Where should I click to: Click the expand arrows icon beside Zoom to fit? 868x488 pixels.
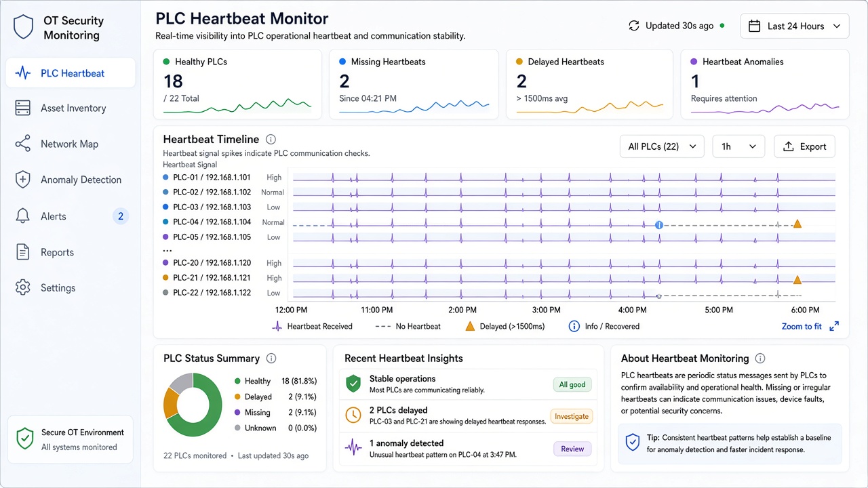pyautogui.click(x=834, y=326)
